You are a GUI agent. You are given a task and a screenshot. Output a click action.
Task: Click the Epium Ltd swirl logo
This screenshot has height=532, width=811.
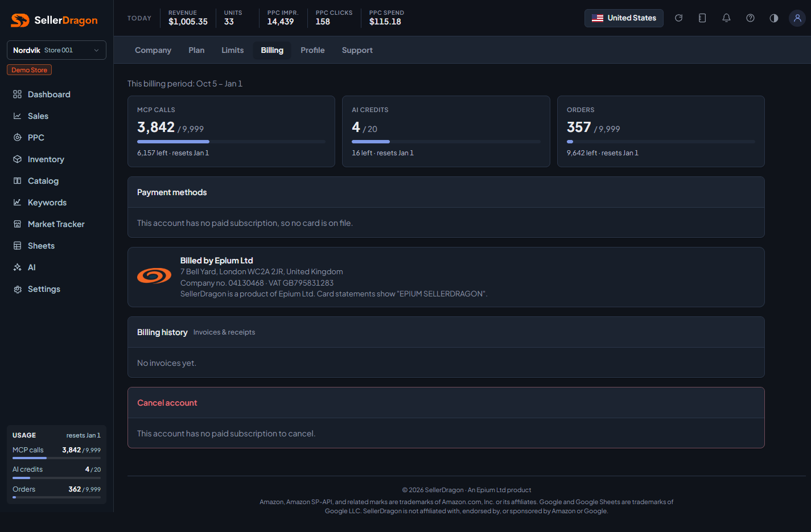click(x=154, y=276)
